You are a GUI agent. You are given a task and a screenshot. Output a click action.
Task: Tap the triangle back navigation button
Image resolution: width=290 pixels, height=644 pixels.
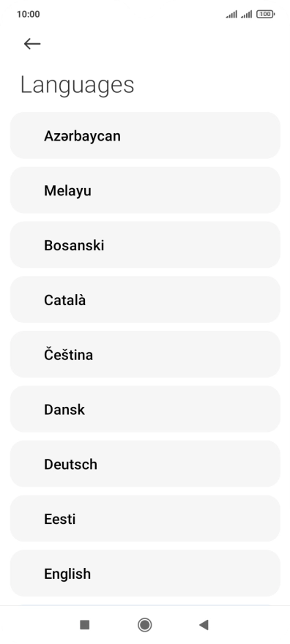pyautogui.click(x=204, y=625)
